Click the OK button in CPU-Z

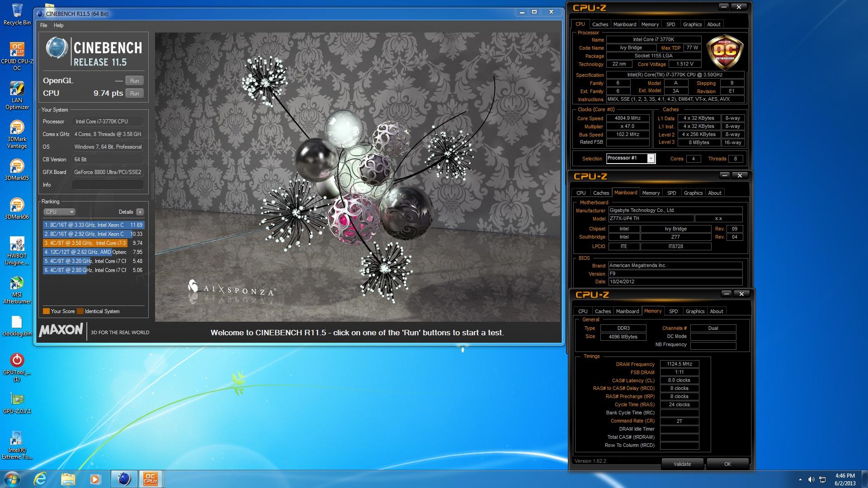tap(727, 464)
